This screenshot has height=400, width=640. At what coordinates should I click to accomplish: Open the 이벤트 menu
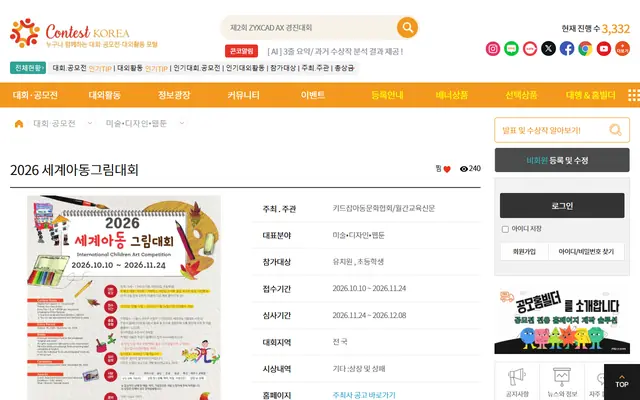pos(313,95)
